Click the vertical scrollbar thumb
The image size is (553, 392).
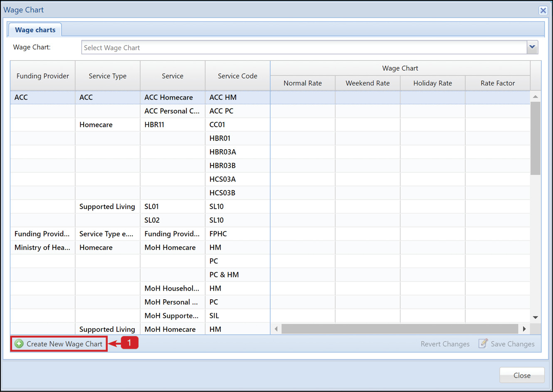(x=536, y=138)
